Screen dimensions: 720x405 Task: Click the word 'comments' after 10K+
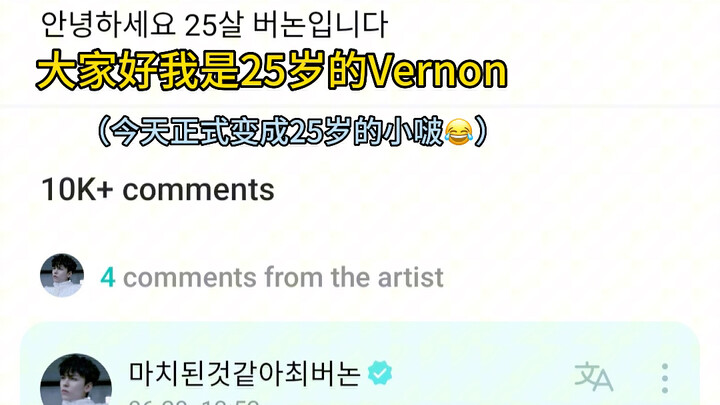(198, 190)
